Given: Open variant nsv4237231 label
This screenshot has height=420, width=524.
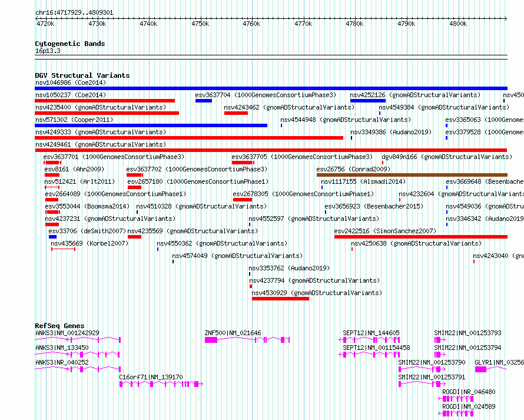Looking at the screenshot, I should pos(110,219).
